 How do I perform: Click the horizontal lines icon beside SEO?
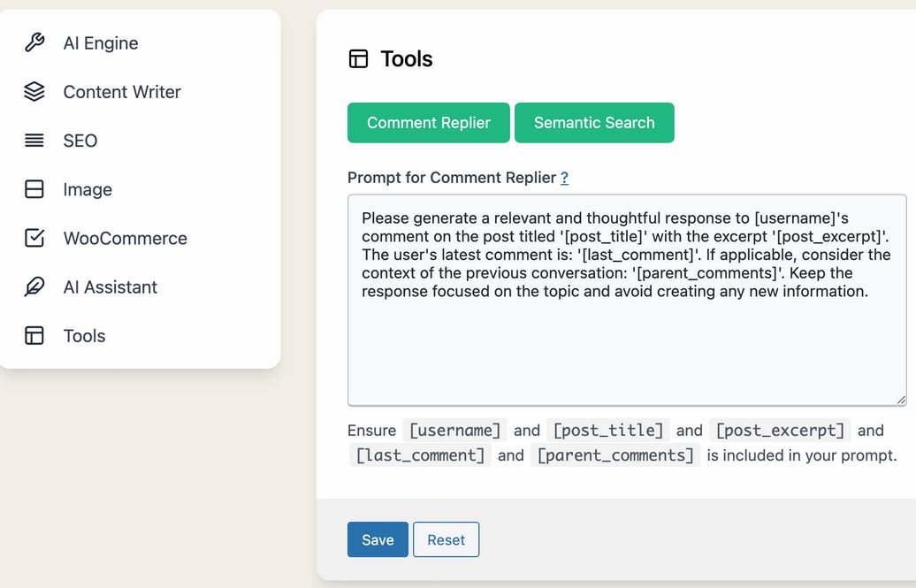(34, 141)
